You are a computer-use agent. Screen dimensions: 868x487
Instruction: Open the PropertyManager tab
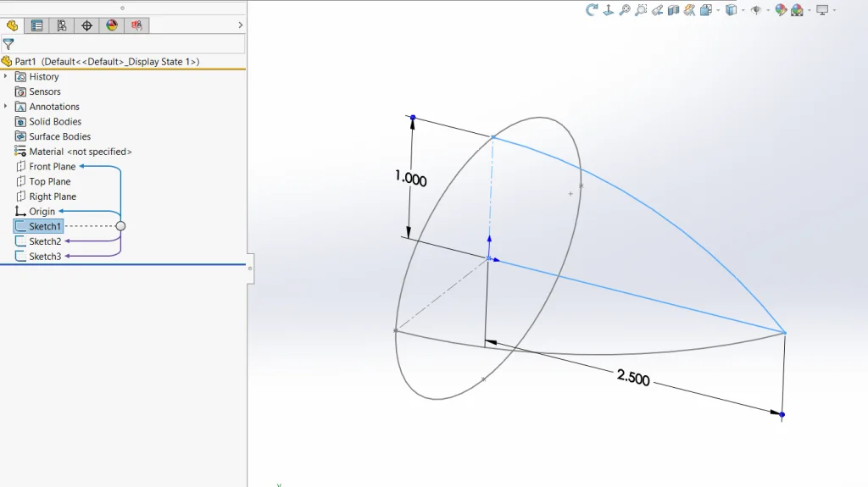36,25
